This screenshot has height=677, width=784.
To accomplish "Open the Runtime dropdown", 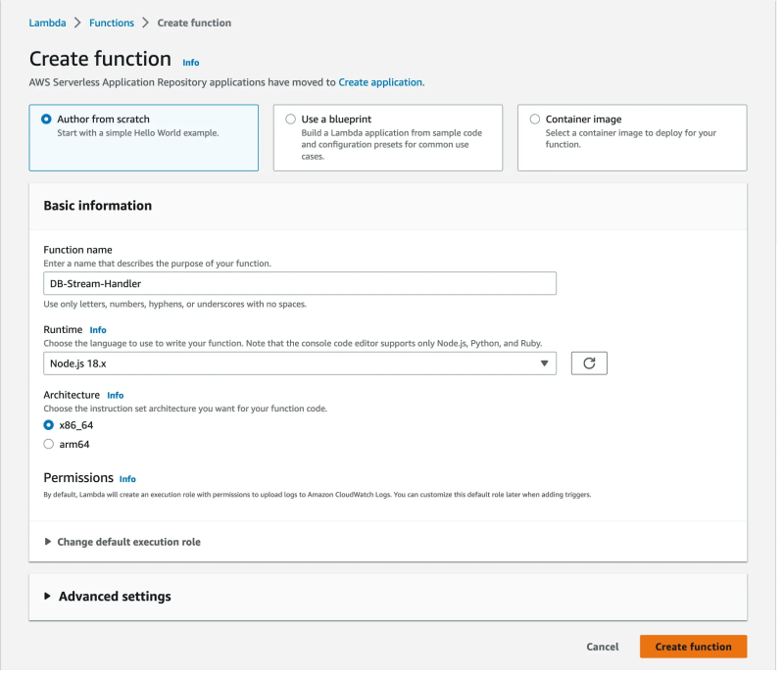I will point(299,363).
